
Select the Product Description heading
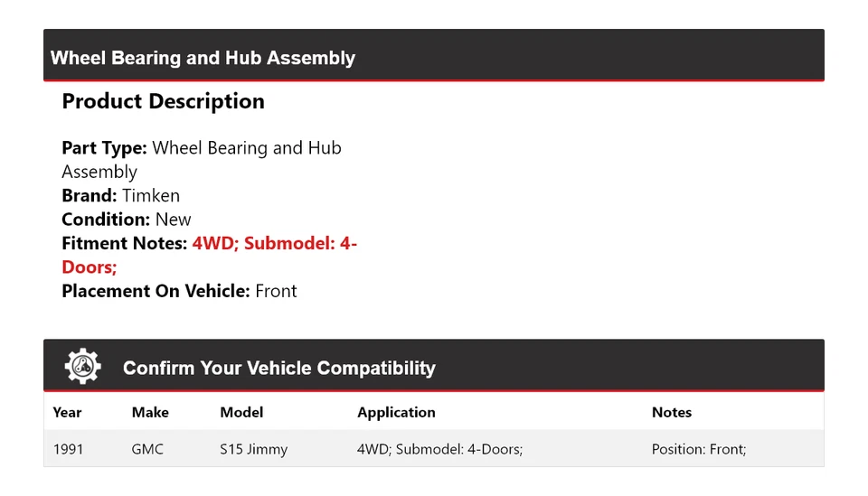(163, 101)
